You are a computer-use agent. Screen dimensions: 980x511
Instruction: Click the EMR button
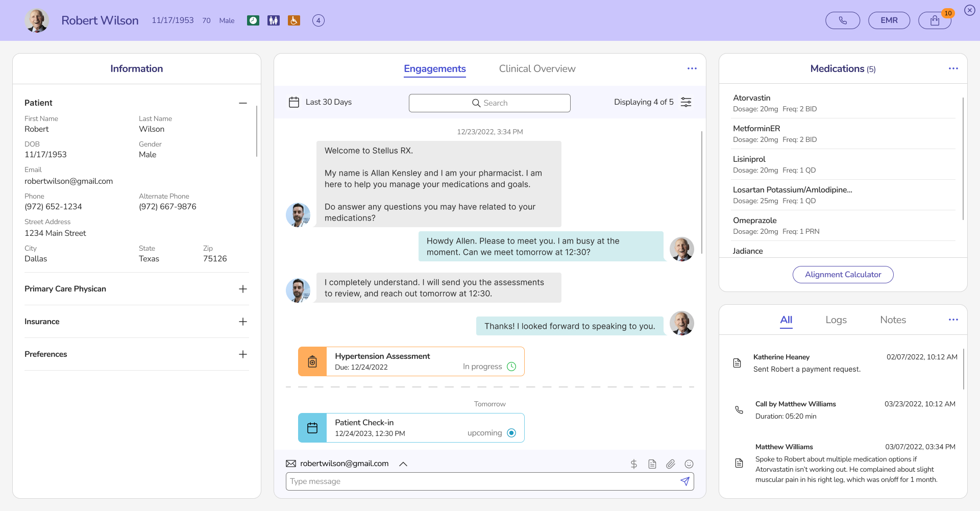click(889, 20)
